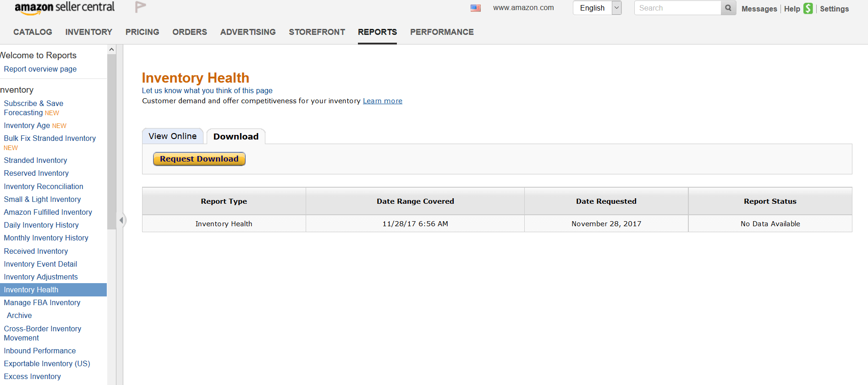The image size is (868, 385).
Task: Switch to the View Online tab
Action: 173,136
